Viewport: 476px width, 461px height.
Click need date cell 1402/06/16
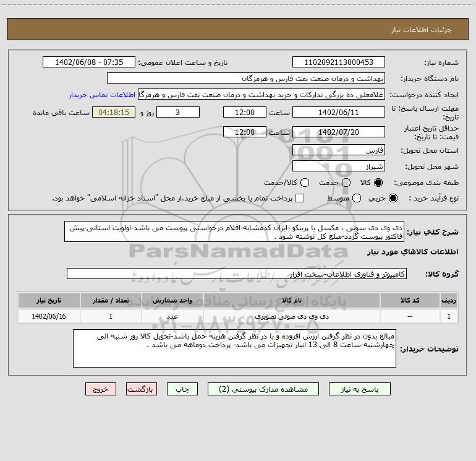49,316
